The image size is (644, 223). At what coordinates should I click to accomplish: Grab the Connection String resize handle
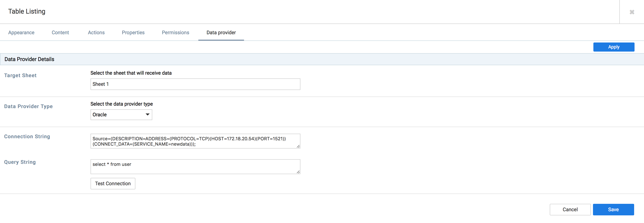(x=298, y=147)
